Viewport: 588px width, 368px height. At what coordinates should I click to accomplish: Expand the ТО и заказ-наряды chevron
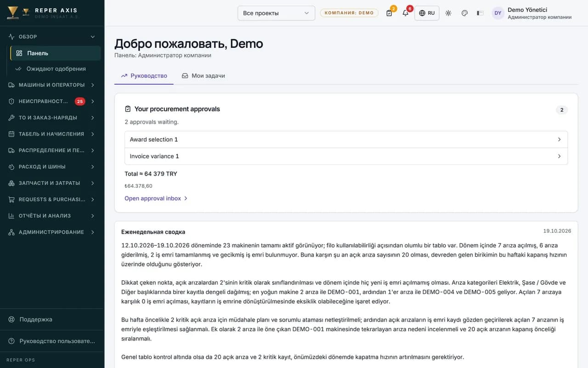click(x=93, y=118)
